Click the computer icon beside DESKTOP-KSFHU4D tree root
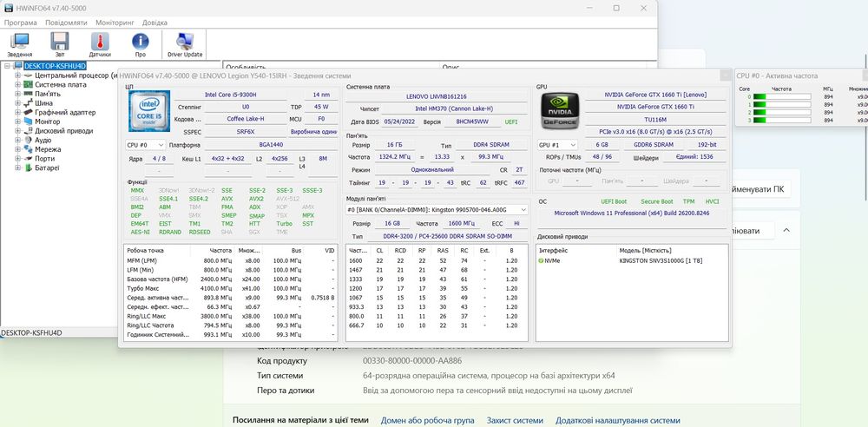The height and width of the screenshot is (427, 868). [18, 66]
